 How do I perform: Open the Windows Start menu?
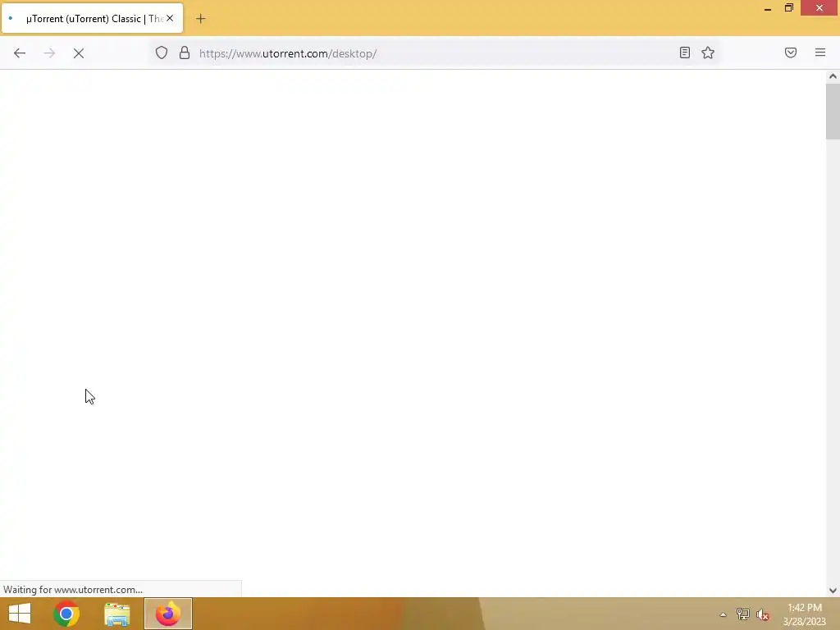20,614
